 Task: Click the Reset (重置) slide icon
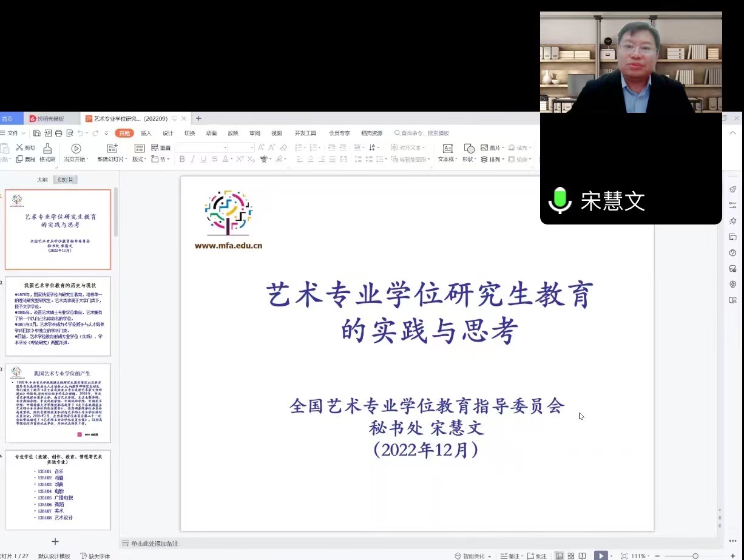coord(155,147)
